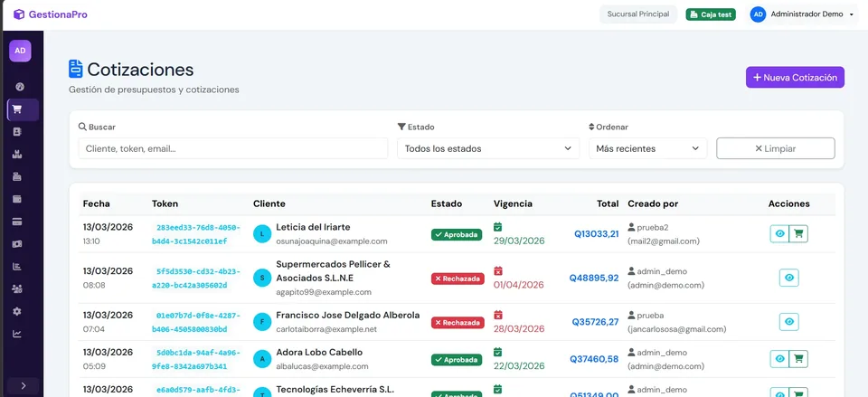868x397 pixels.
Task: Click the GestionaPro brand name
Action: 58,14
